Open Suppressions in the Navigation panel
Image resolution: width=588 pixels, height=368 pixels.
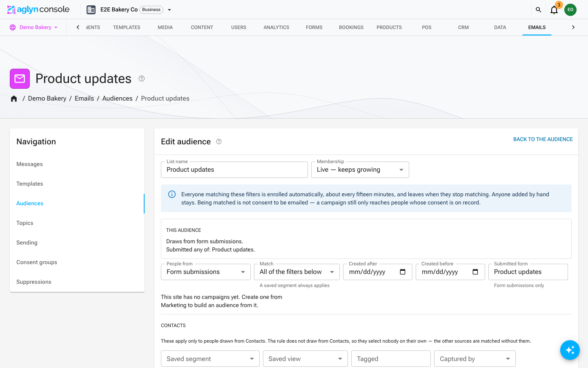click(77, 282)
